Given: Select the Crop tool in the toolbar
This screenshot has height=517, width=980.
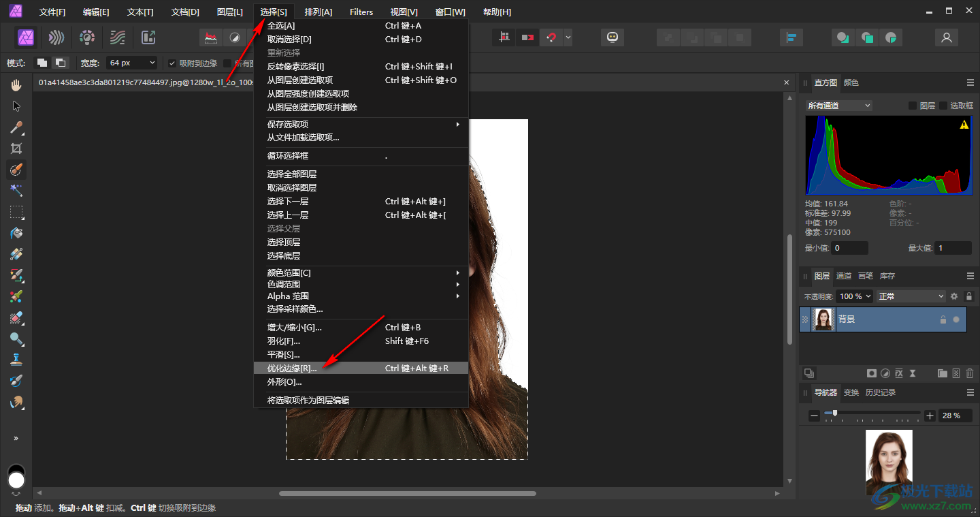Looking at the screenshot, I should pyautogui.click(x=16, y=148).
